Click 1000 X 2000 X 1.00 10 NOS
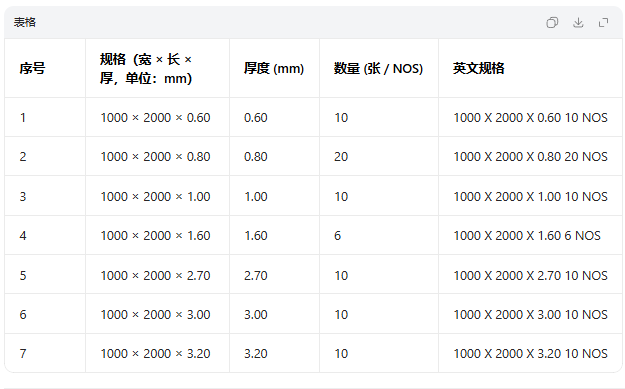 coord(531,196)
